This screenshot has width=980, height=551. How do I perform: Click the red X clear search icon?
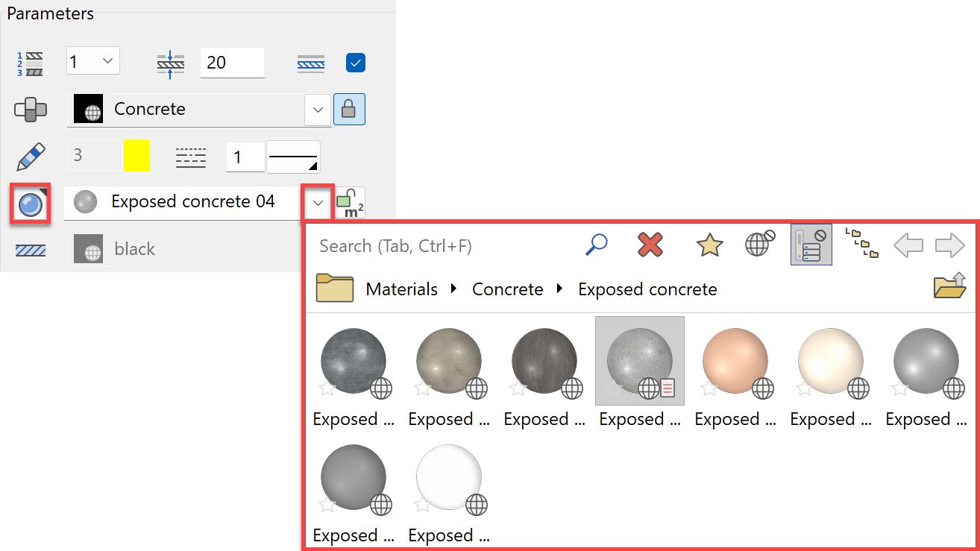pos(650,245)
